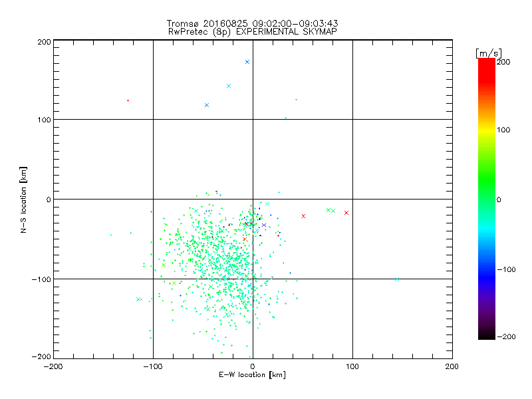This screenshot has height=399, width=532.
Task: Click the y-axis '0' tick label
Action: pyautogui.click(x=49, y=199)
